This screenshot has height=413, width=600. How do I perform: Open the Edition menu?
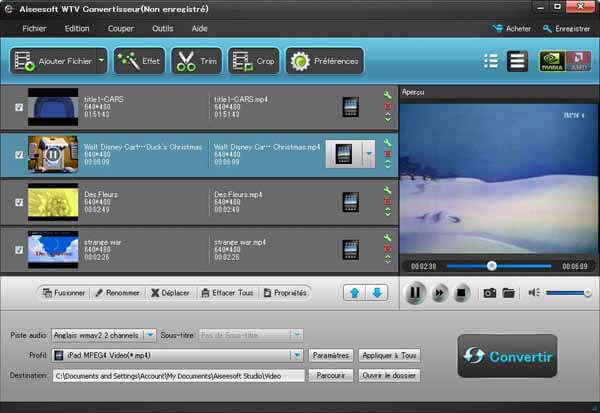point(77,29)
